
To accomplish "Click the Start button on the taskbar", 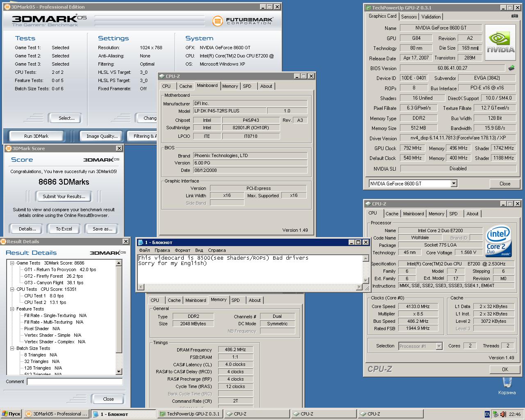I will (x=11, y=414).
